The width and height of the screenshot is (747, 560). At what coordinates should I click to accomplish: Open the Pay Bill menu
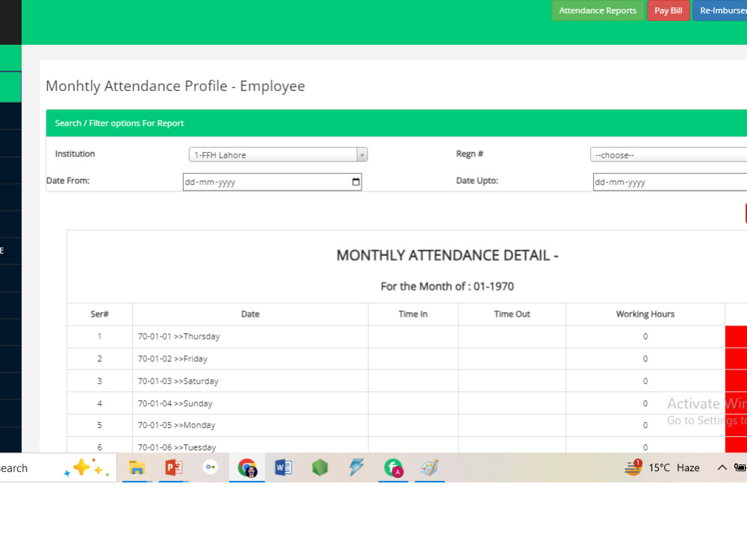668,10
